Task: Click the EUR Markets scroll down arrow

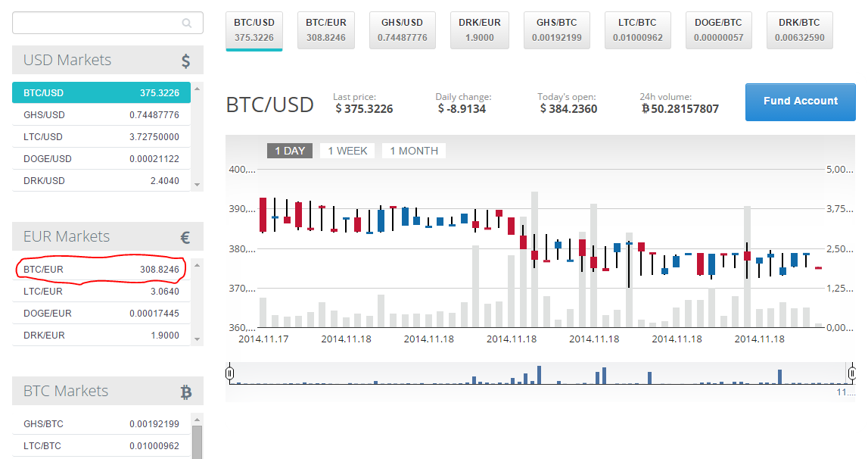Action: tap(197, 339)
